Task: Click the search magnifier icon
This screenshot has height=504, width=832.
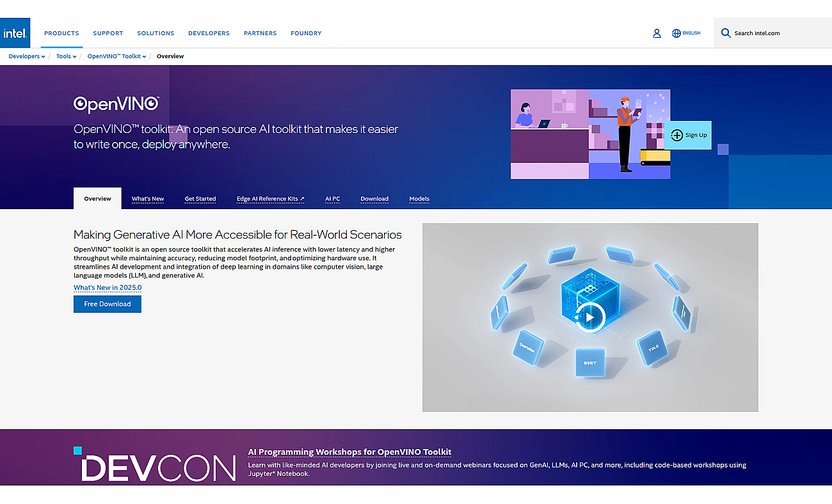Action: point(726,33)
